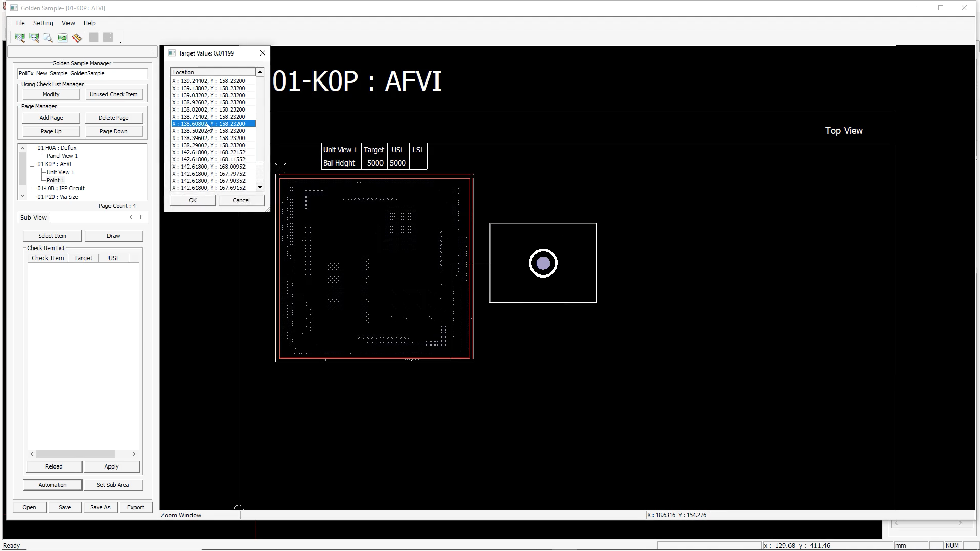
Task: Open the Setting menu
Action: point(43,23)
